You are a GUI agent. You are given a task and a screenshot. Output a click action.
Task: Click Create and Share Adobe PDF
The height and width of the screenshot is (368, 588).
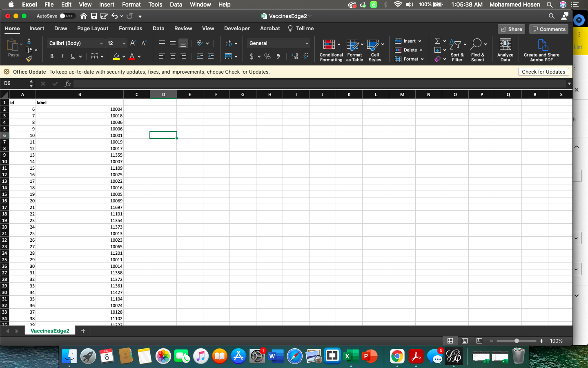[x=541, y=50]
